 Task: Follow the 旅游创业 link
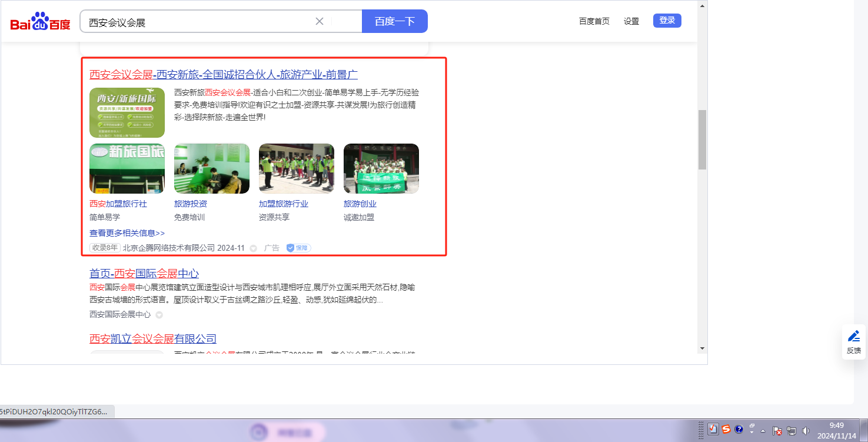click(360, 204)
